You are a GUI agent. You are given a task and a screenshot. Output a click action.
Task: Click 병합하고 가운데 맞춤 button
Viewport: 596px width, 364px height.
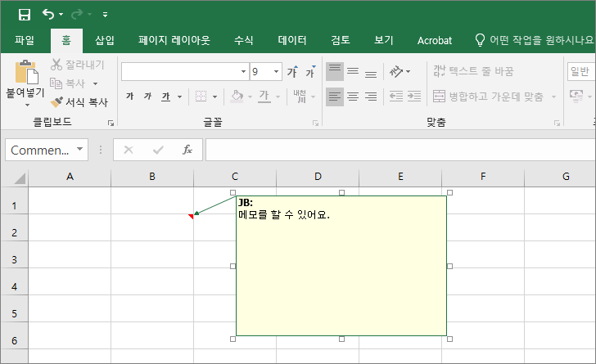489,97
